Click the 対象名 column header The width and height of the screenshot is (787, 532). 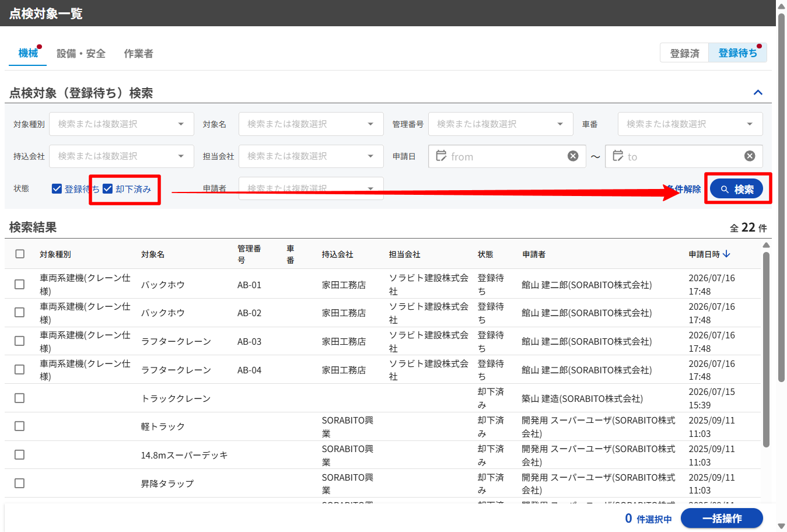pos(153,254)
